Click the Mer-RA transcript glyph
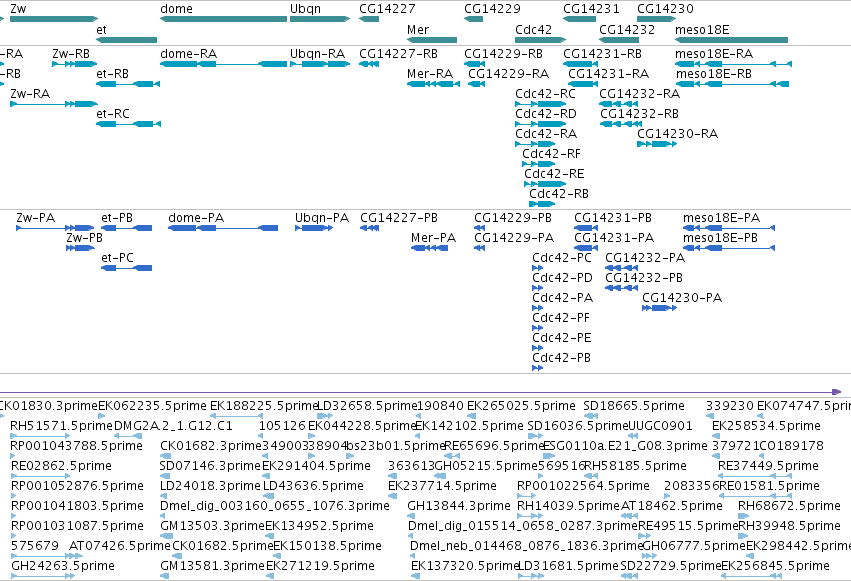Image resolution: width=851 pixels, height=581 pixels. (x=434, y=84)
